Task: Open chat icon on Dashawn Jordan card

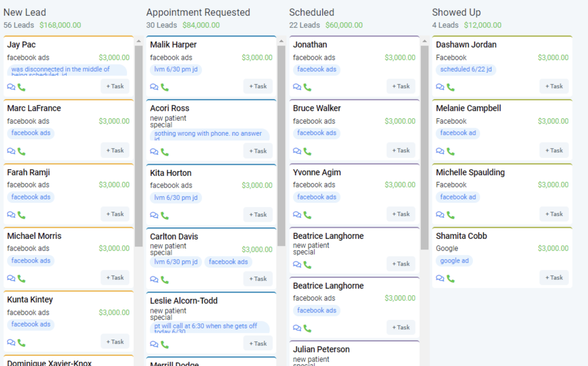Action: [x=440, y=87]
